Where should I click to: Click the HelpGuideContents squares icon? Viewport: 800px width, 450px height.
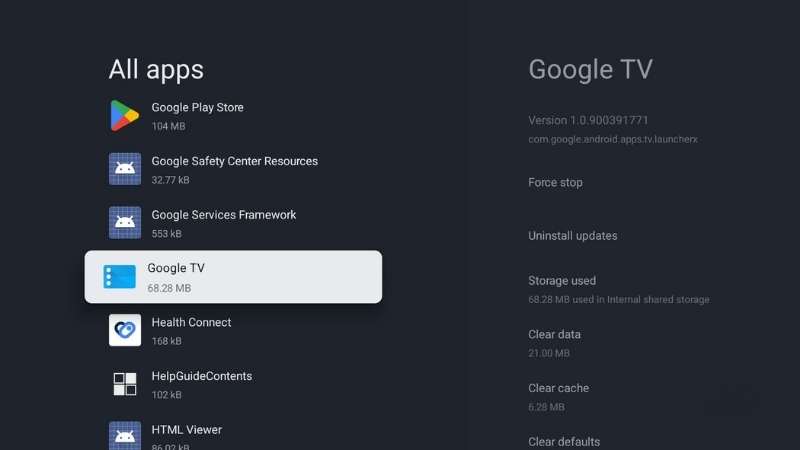pos(124,384)
